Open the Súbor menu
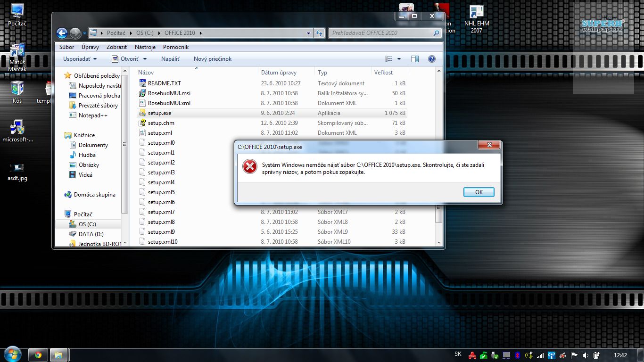 [66, 47]
